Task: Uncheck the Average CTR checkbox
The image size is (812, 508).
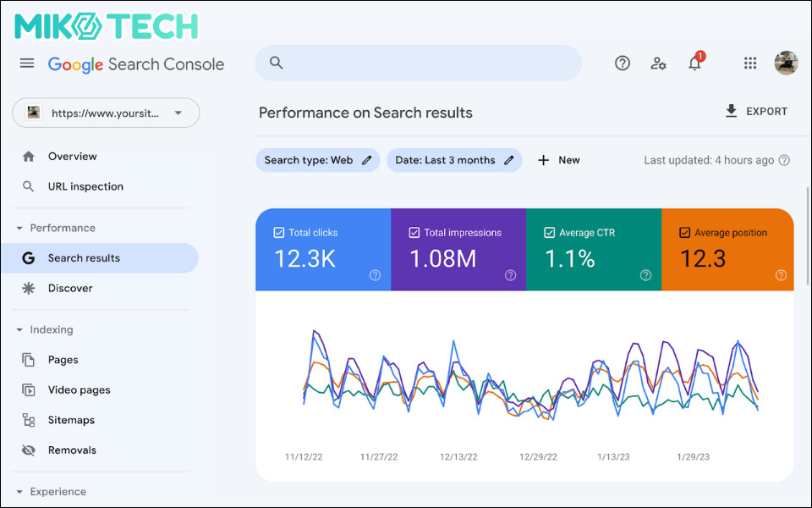Action: point(550,233)
